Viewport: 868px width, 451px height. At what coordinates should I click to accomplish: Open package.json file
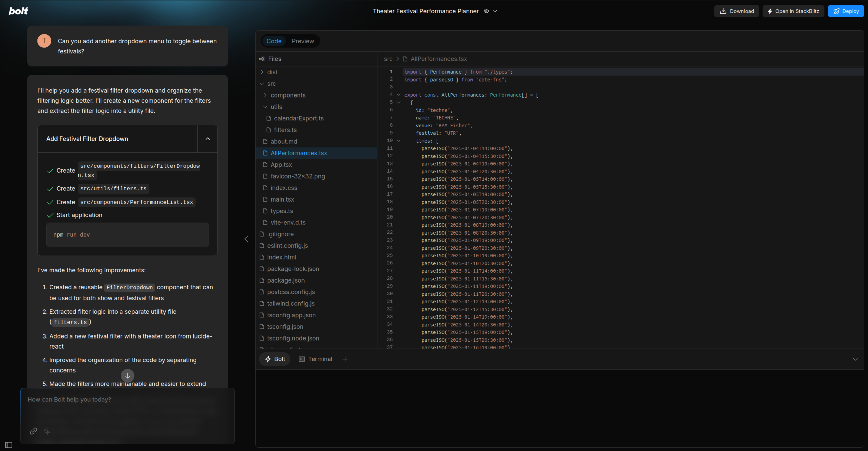tap(316, 280)
